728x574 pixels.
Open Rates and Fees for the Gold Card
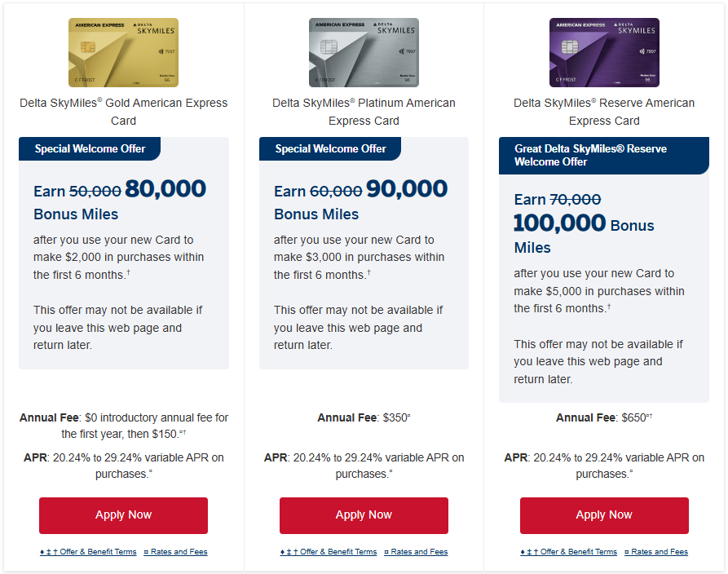[x=175, y=551]
